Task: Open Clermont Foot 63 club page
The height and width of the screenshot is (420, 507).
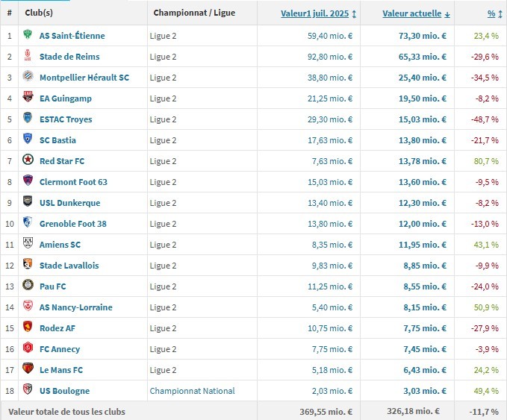Action: [x=73, y=182]
